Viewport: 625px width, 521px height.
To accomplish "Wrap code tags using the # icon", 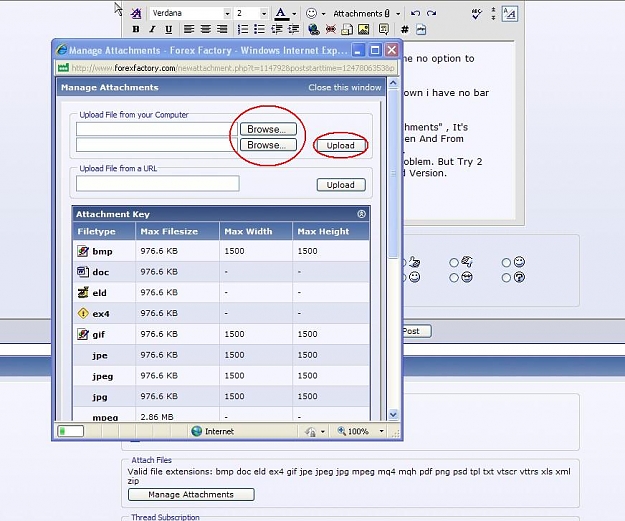I will pyautogui.click(x=405, y=29).
